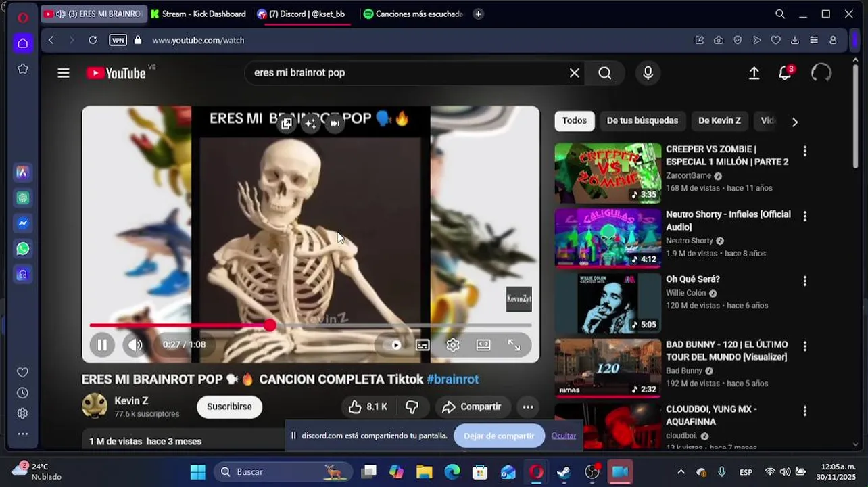
Task: Select the Todos filter chip
Action: (575, 120)
